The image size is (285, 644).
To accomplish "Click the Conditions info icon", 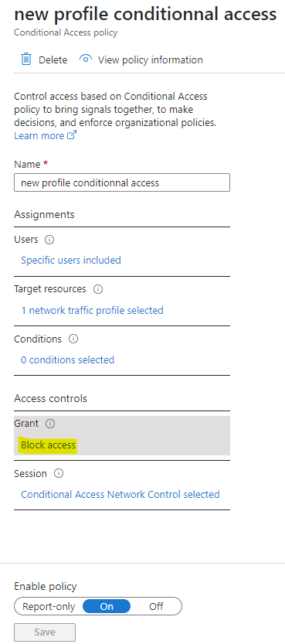I will click(x=73, y=339).
